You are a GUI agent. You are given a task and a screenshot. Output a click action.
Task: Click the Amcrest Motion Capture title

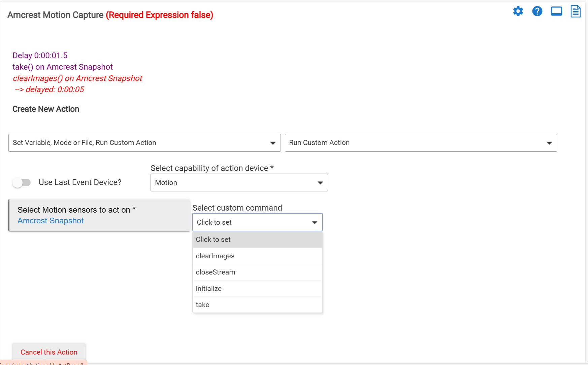(x=56, y=15)
